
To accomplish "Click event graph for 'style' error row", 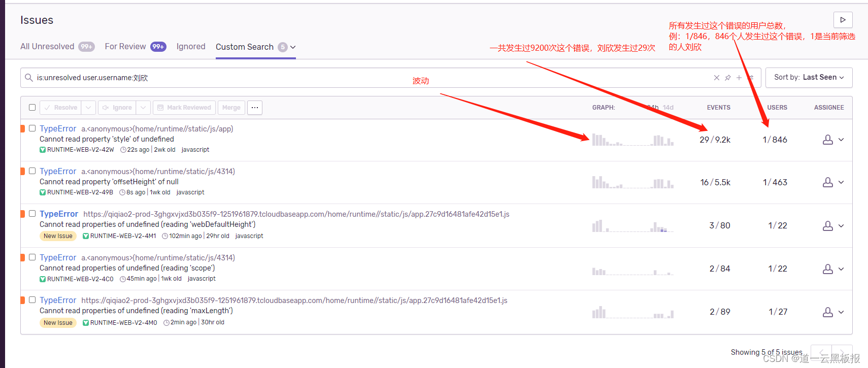I will pyautogui.click(x=633, y=140).
